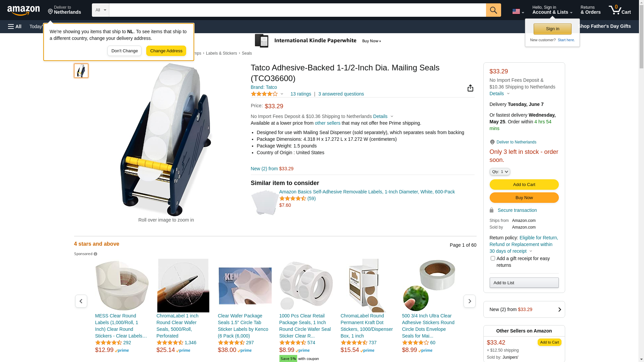The height and width of the screenshot is (362, 644).
Task: Click the Sponsored info icon
Action: tap(96, 254)
